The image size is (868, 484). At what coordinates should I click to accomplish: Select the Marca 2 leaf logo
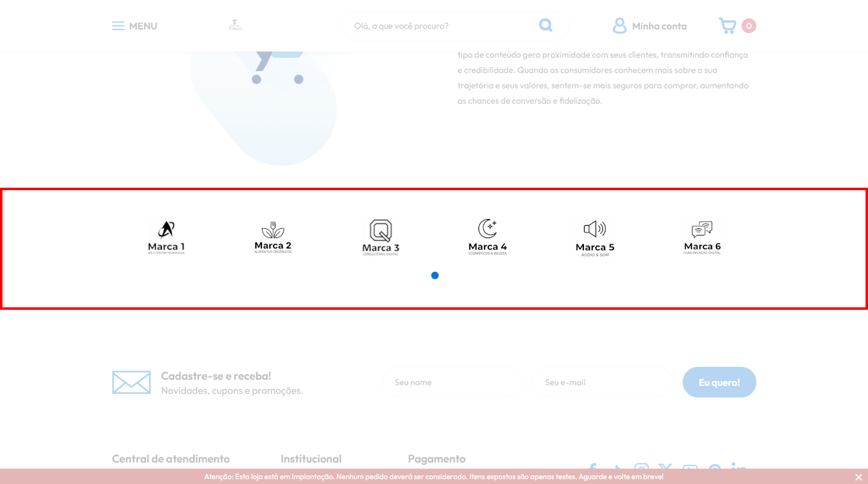point(273,237)
